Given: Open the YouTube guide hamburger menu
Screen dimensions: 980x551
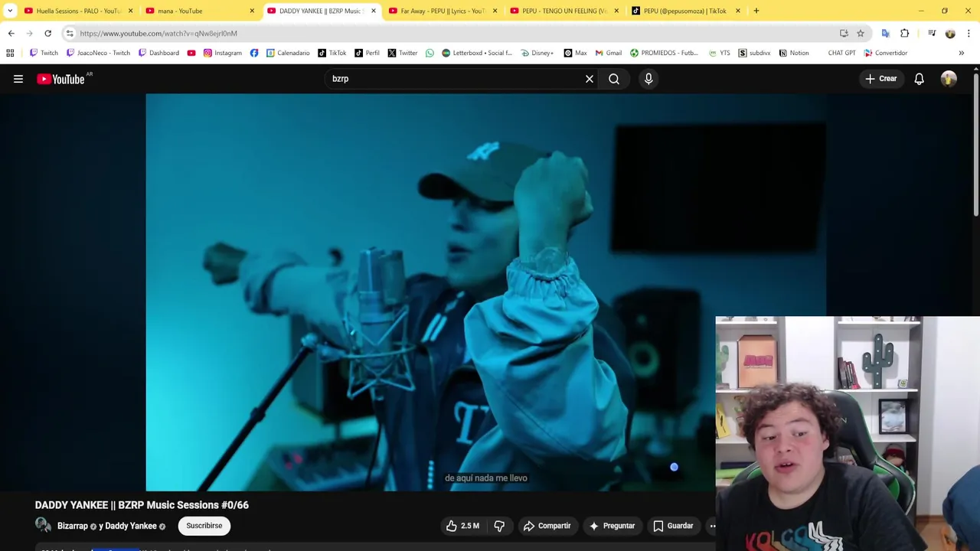Looking at the screenshot, I should coord(18,79).
